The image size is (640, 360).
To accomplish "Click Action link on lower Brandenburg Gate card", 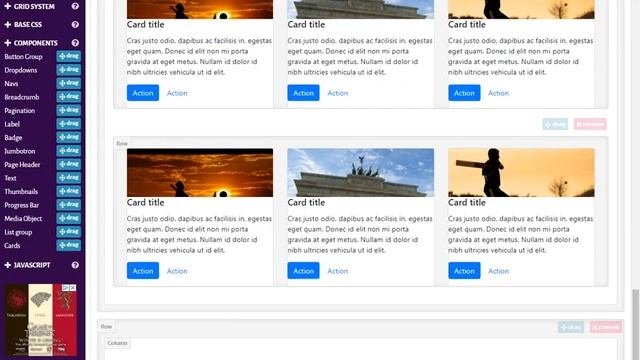I will tap(338, 271).
